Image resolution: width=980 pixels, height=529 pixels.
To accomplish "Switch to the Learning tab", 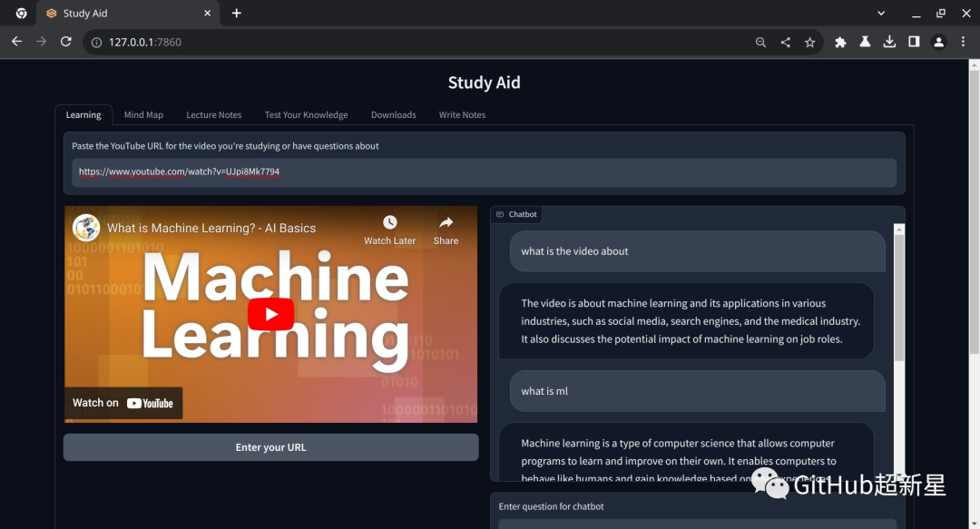I will pos(83,115).
